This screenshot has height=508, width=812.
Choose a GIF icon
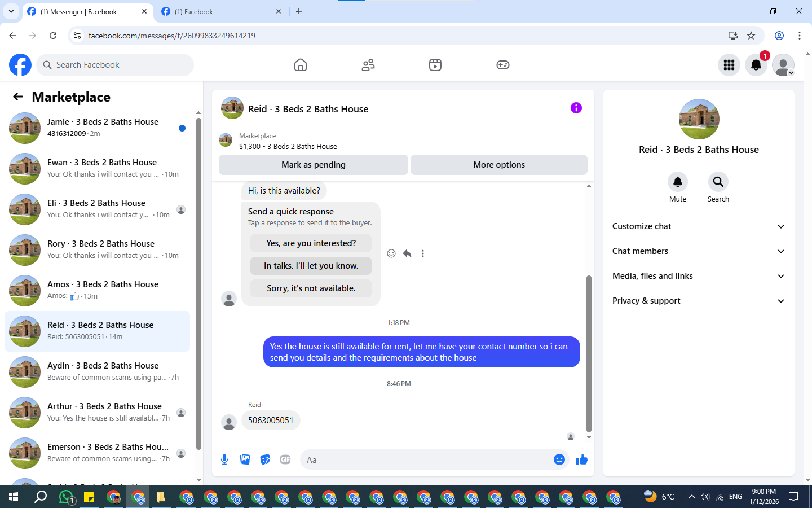point(285,459)
